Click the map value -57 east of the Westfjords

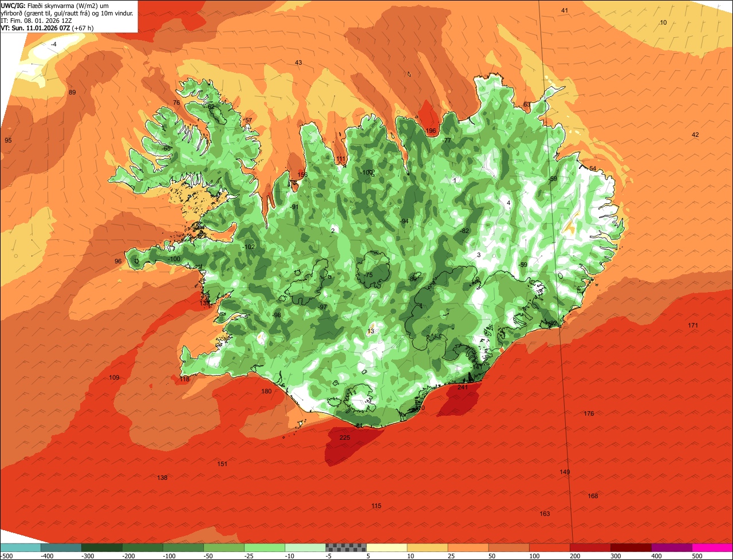(247, 120)
